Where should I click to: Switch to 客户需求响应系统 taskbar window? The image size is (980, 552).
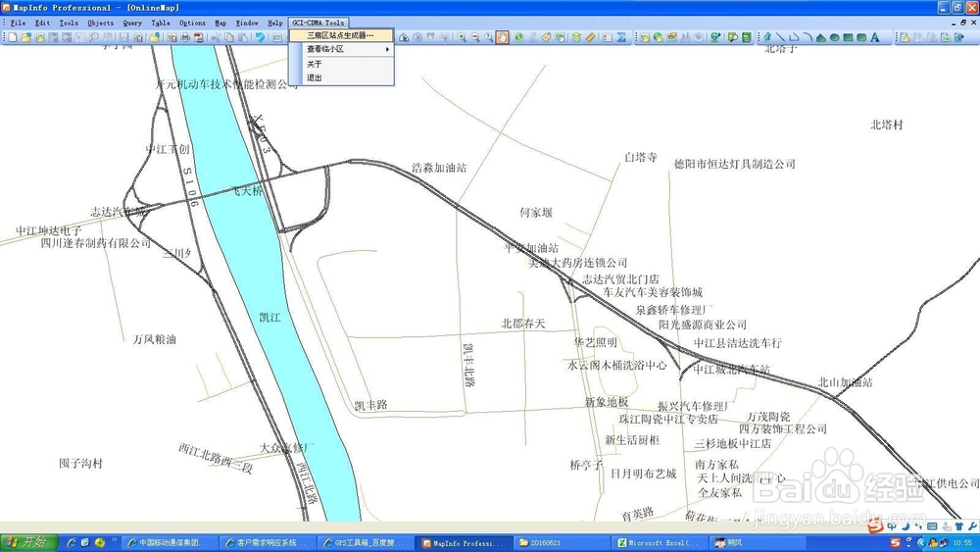pos(267,542)
